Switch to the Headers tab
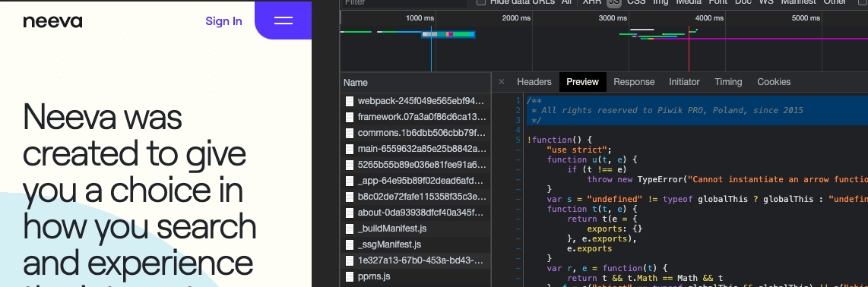This screenshot has height=287, width=868. point(534,82)
